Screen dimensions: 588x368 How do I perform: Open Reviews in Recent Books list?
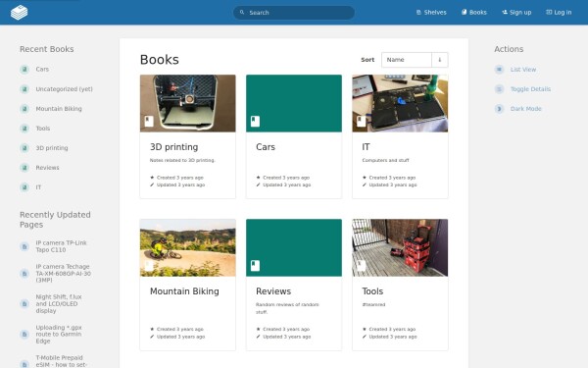click(48, 168)
